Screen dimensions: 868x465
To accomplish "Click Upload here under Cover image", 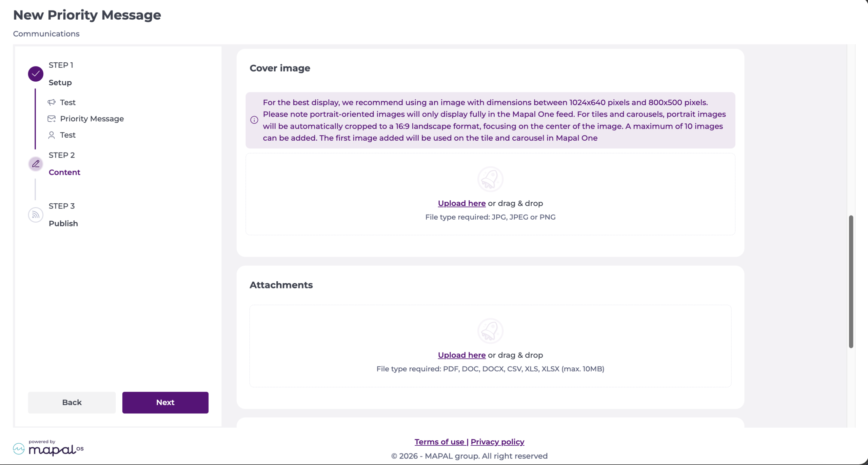I will 462,203.
